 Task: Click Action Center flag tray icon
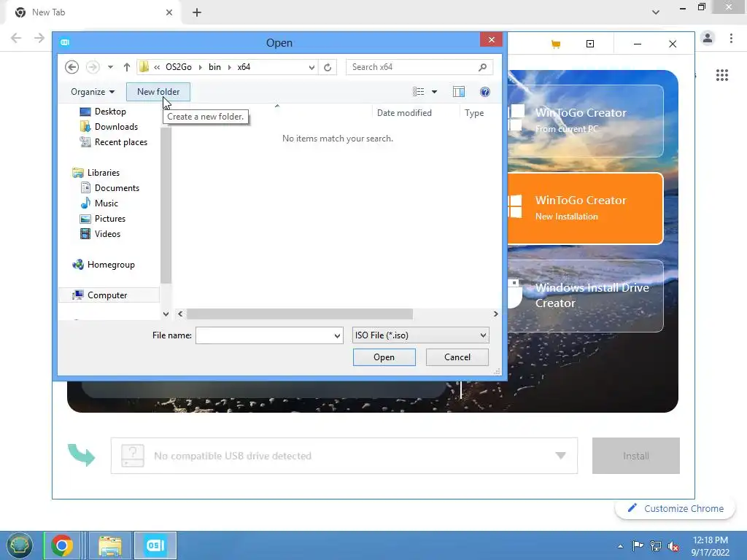coord(638,545)
